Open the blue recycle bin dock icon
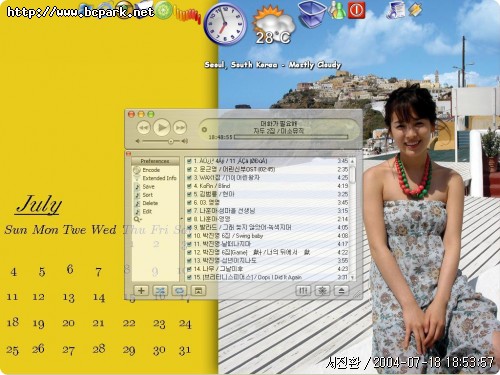 (x=312, y=14)
